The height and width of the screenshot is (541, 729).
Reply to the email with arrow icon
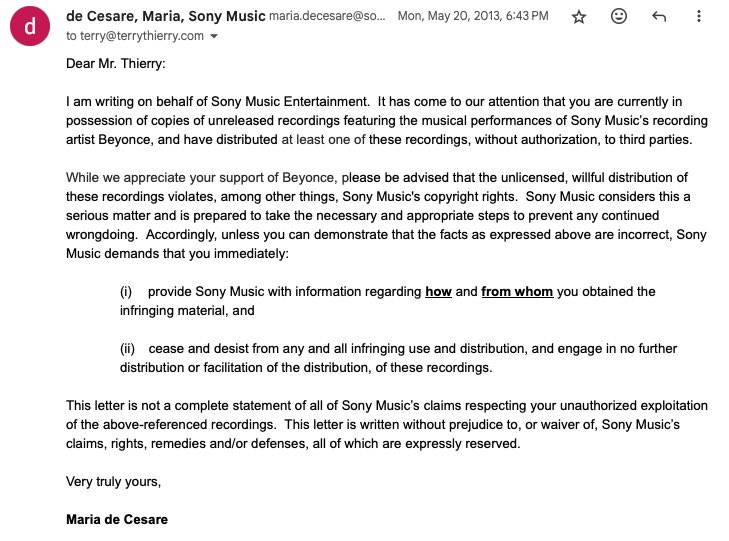[x=659, y=17]
